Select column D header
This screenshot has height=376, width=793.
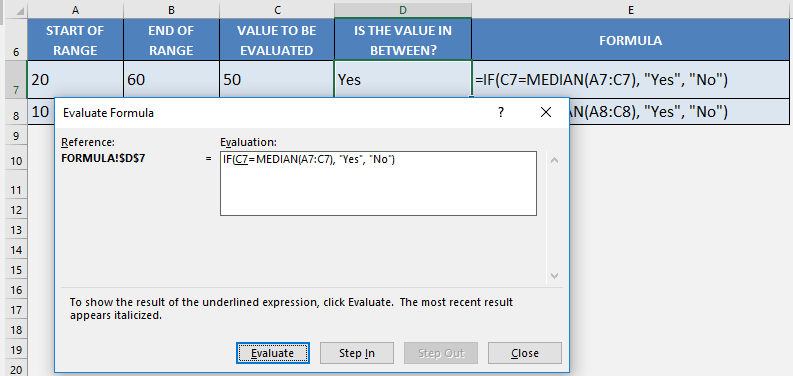tap(403, 10)
